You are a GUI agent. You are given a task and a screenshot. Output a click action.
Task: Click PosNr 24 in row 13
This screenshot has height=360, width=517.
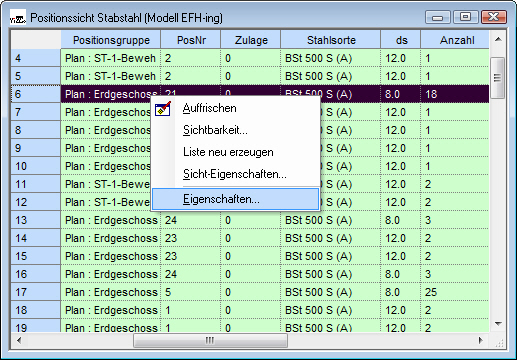tap(191, 220)
